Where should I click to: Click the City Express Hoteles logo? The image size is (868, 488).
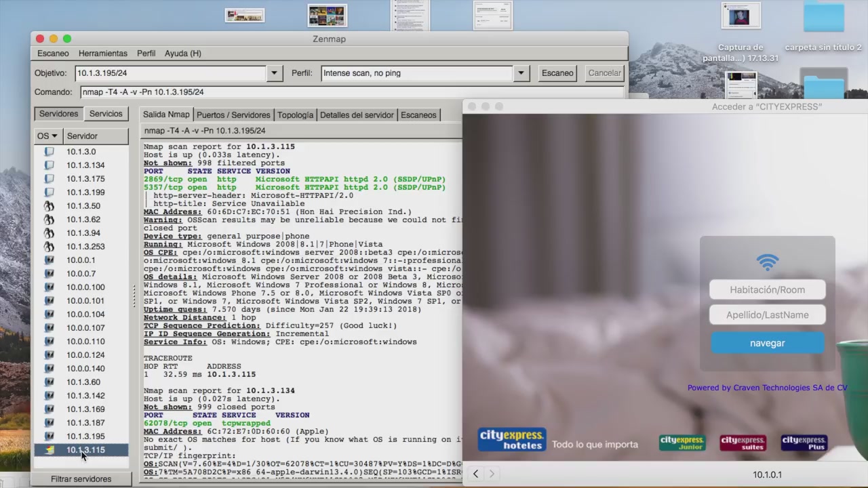[512, 440]
